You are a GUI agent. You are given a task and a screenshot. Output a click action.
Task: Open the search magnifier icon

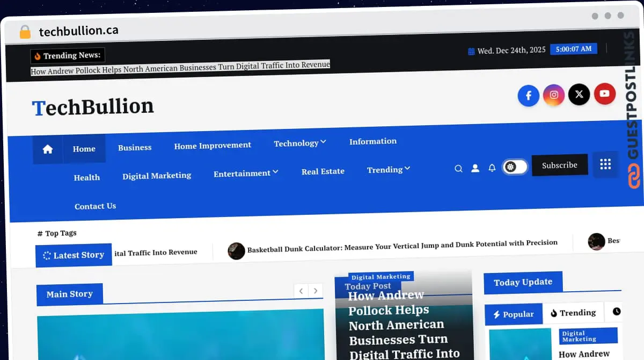click(458, 169)
